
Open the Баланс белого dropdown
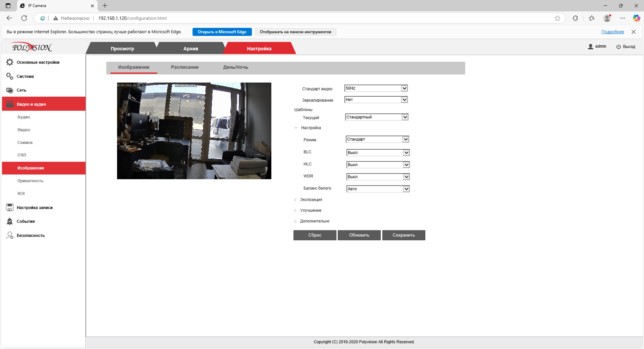(378, 189)
